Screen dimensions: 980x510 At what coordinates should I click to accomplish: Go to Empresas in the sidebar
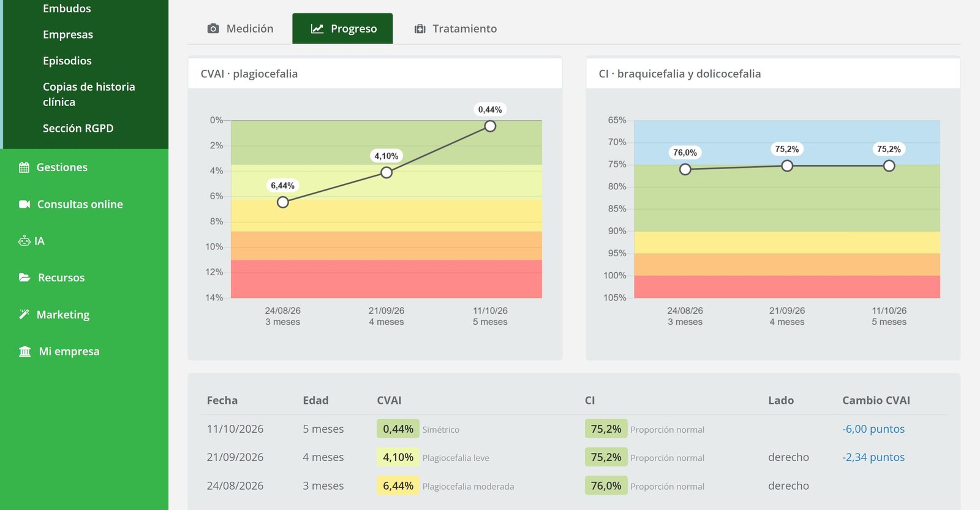click(68, 34)
